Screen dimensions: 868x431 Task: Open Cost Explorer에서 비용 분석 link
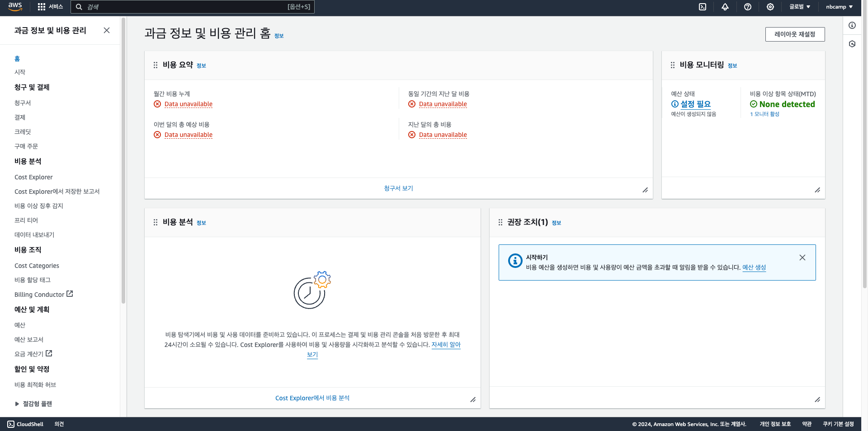pyautogui.click(x=312, y=398)
